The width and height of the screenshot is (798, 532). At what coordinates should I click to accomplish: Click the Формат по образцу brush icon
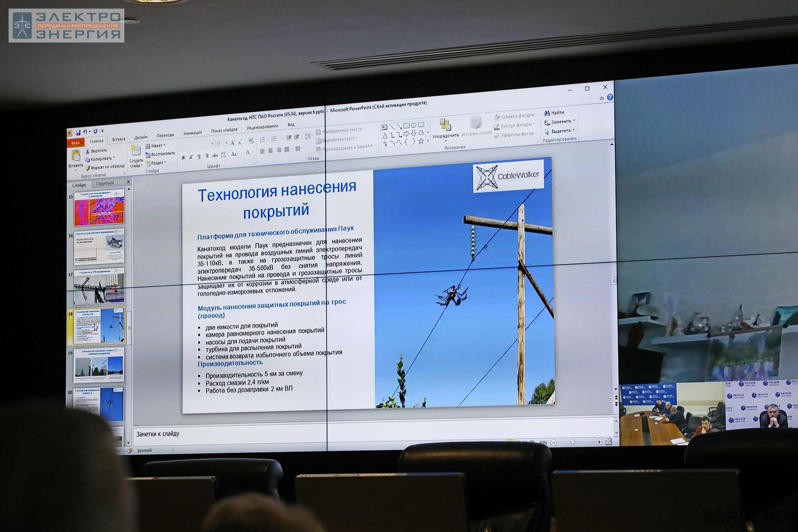tap(88, 168)
